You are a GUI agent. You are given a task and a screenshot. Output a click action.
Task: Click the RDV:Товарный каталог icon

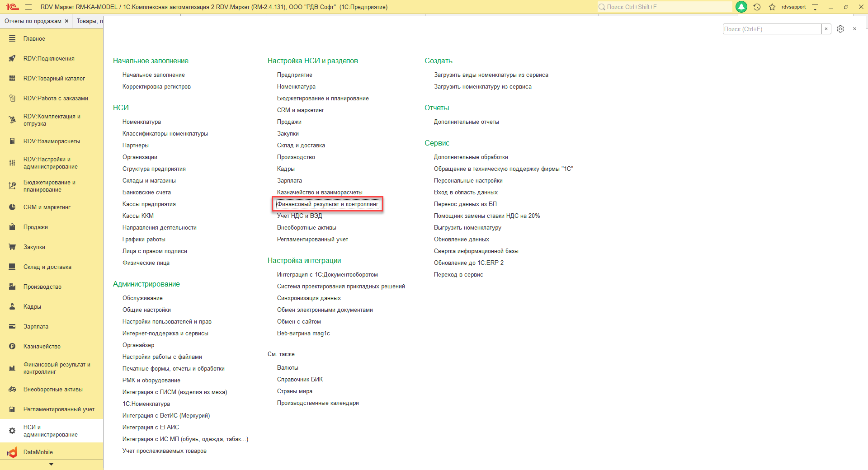[12, 79]
